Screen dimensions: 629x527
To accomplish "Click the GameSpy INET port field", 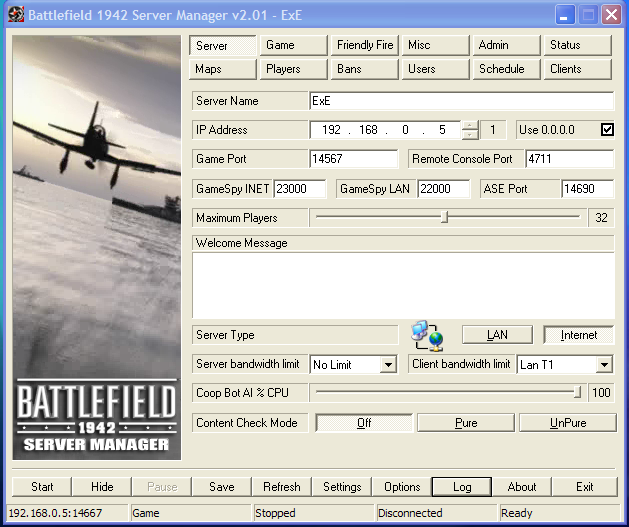I will (300, 189).
